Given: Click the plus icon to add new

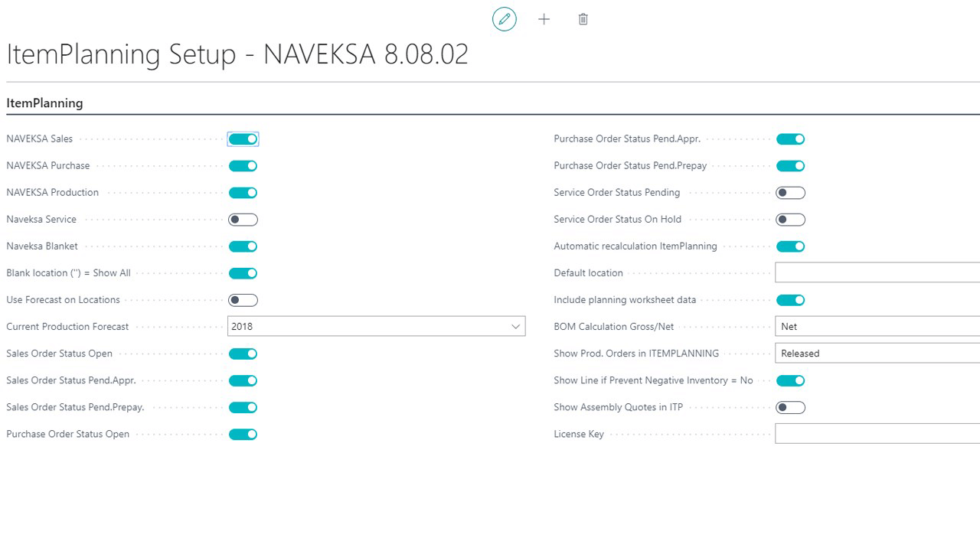Looking at the screenshot, I should [544, 19].
